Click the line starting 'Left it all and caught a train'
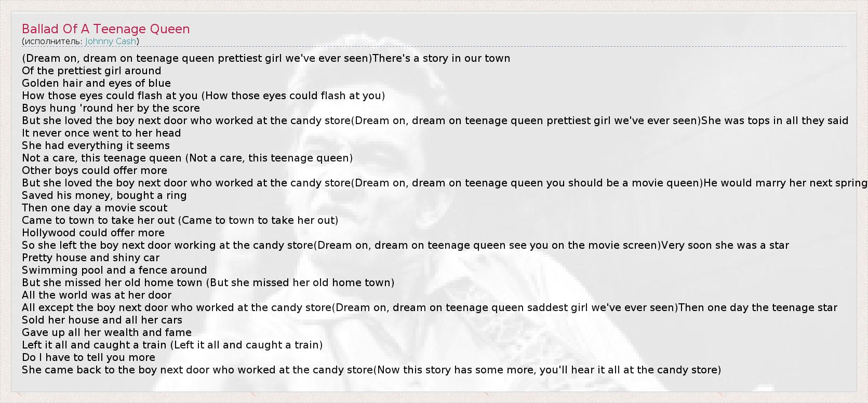 coord(172,345)
